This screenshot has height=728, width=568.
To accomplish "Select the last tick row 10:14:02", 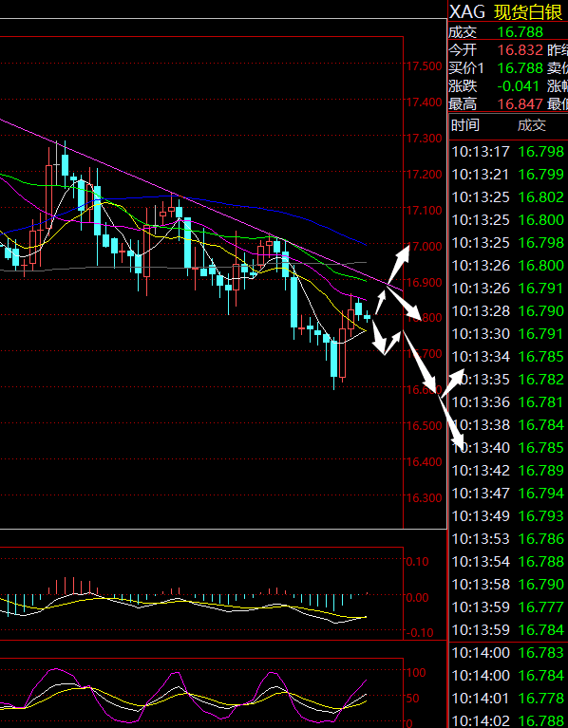I will coord(508,720).
